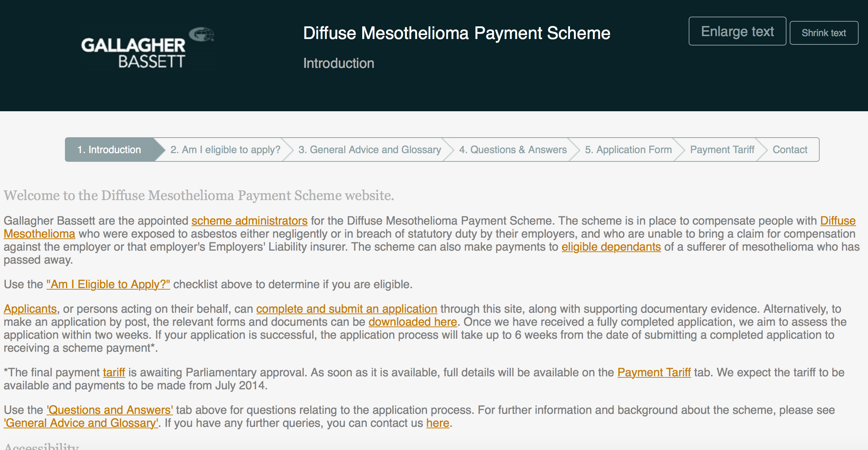Viewport: 868px width, 450px height.
Task: Follow the scheme administrators link
Action: [249, 221]
